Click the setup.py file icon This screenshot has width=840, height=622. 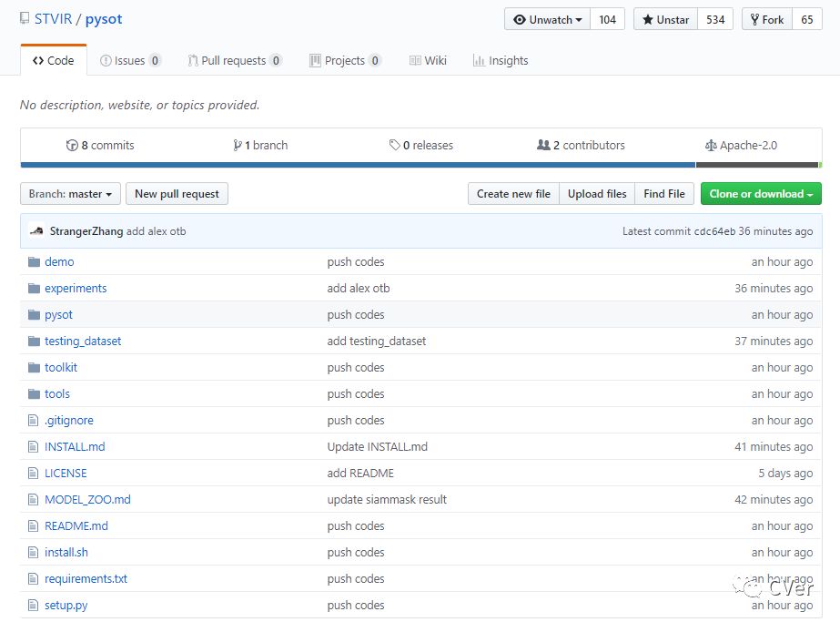pos(35,606)
